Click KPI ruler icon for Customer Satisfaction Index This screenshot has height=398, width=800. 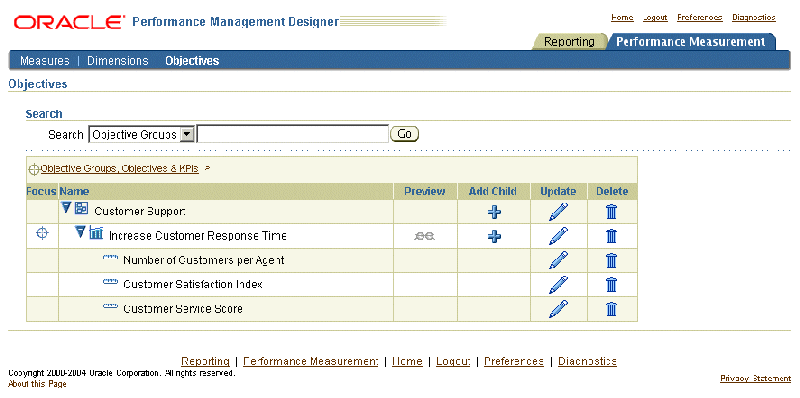[110, 282]
